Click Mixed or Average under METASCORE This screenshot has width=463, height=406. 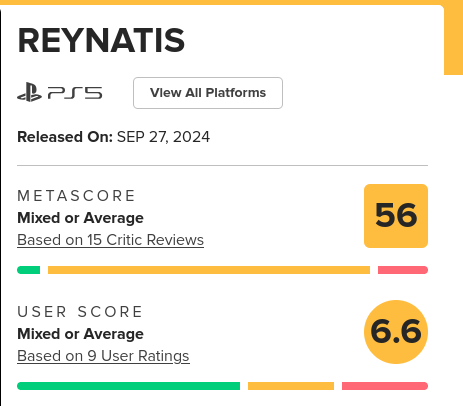pyautogui.click(x=80, y=218)
